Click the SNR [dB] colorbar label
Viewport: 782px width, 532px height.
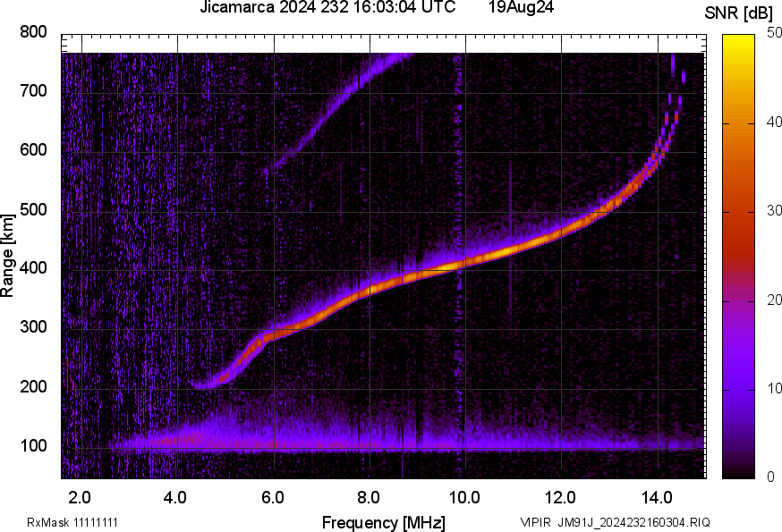tap(738, 13)
